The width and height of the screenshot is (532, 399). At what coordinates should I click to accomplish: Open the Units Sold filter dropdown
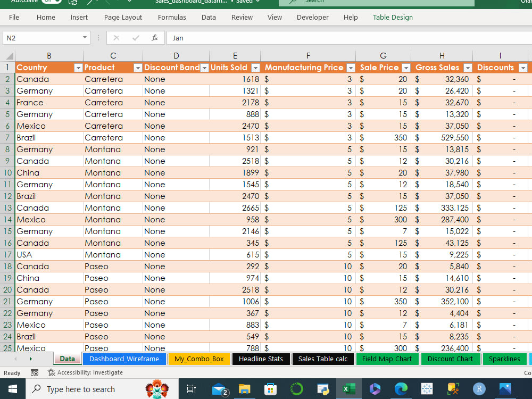point(255,68)
